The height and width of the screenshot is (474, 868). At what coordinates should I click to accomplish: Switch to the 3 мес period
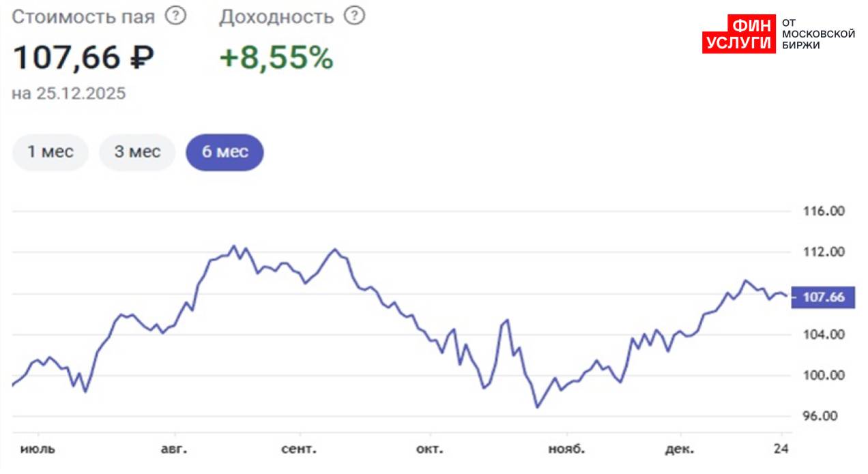click(137, 151)
